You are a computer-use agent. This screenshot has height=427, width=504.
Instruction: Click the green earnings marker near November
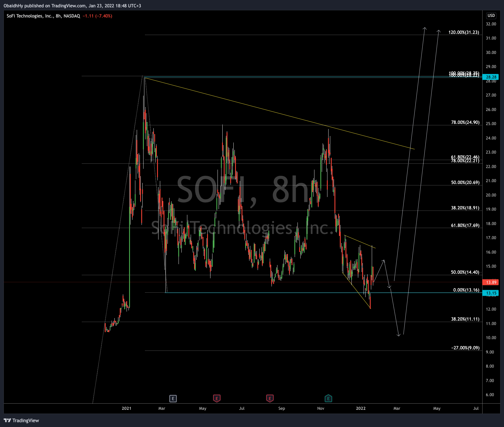point(328,398)
